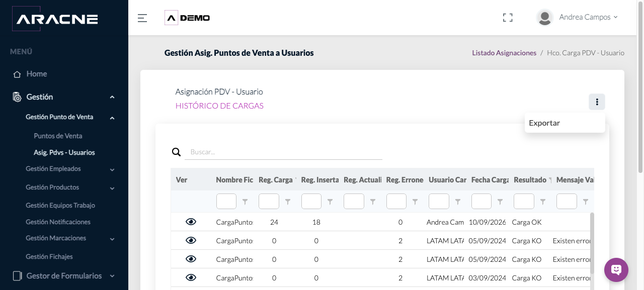Screen dimensions: 644x290
Task: Open Gestión Notificaciones in the sidebar
Action: pyautogui.click(x=58, y=222)
